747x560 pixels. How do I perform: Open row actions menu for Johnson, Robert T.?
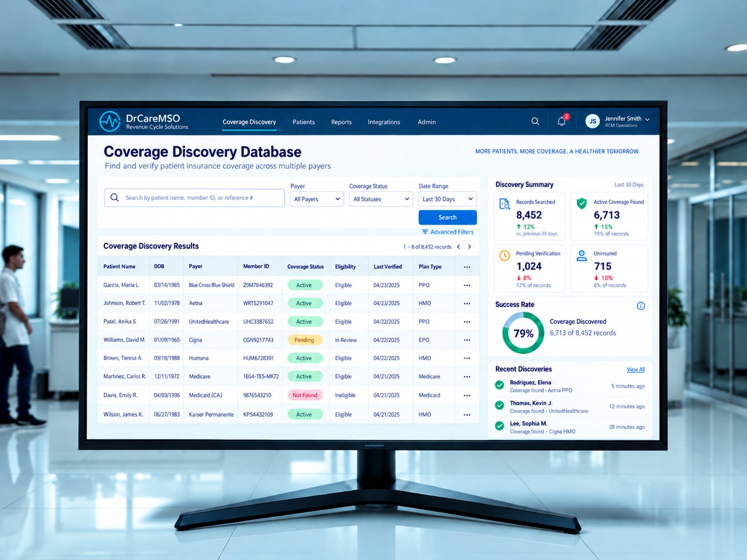point(467,304)
